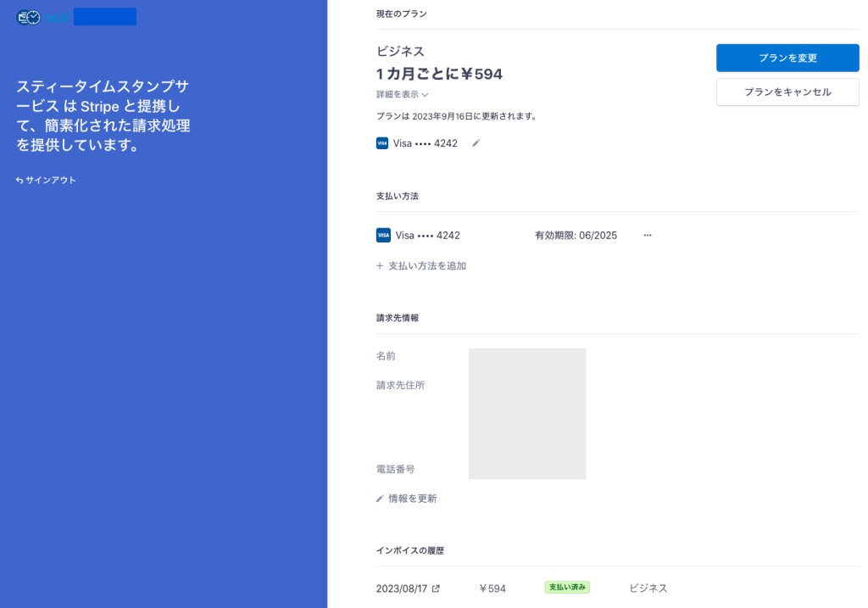Open the three-dot menu for Visa 4242

point(648,235)
